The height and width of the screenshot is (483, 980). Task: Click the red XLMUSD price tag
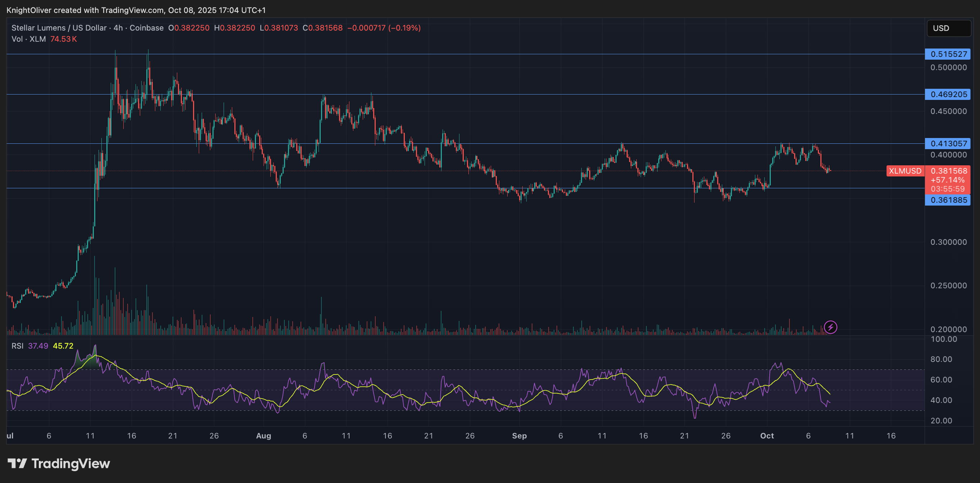pyautogui.click(x=906, y=171)
